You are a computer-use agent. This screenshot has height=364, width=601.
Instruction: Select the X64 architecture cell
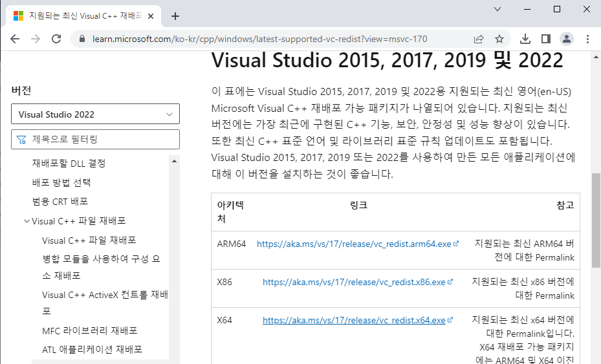pos(224,320)
